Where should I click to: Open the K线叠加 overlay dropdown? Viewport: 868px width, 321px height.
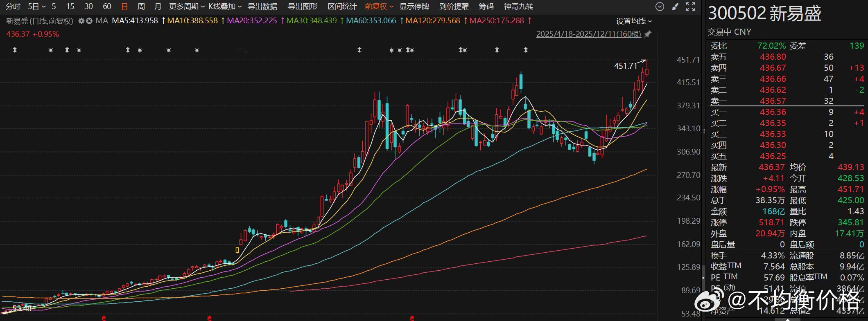coord(225,7)
